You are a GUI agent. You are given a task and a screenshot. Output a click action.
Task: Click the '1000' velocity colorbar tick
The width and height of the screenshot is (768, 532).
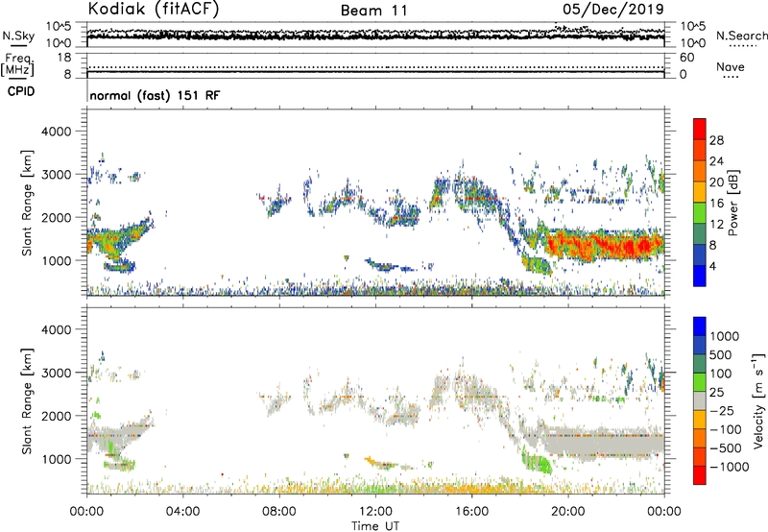pos(725,336)
